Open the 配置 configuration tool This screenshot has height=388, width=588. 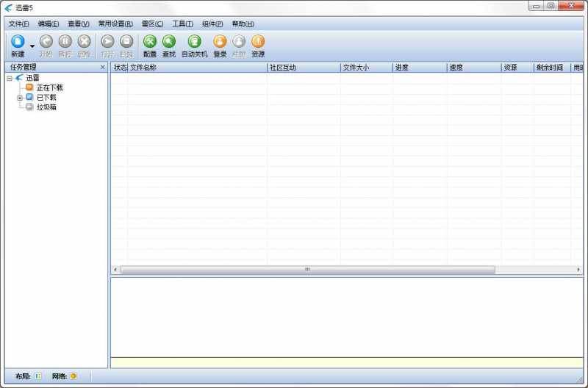pos(150,42)
